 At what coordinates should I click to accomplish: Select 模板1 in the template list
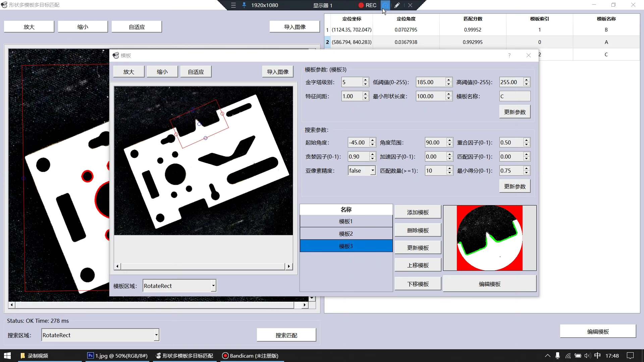point(346,221)
